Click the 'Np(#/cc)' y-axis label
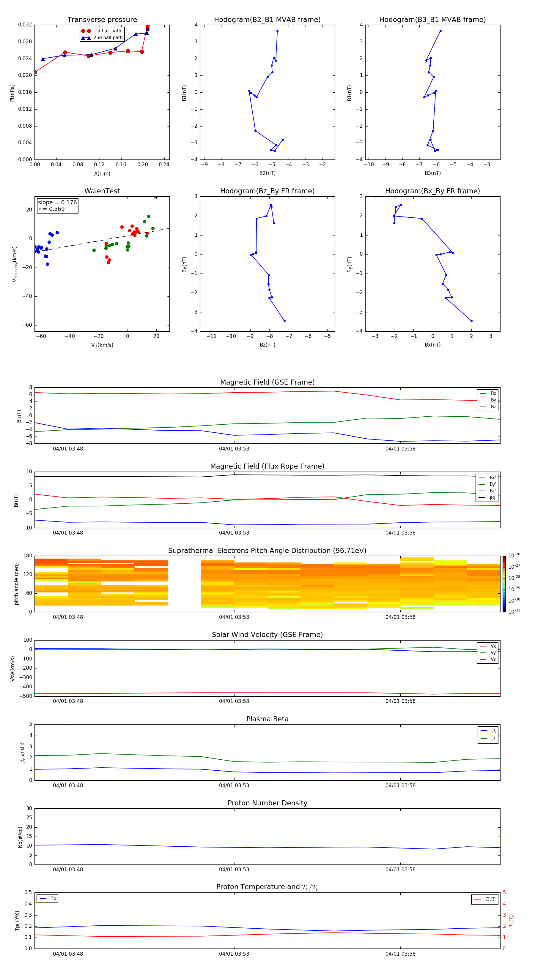The width and height of the screenshot is (535, 980). (21, 837)
